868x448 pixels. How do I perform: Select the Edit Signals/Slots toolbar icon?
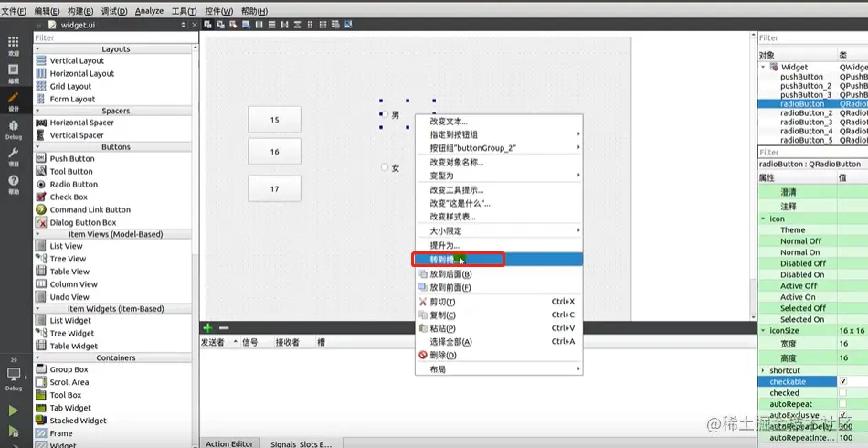pyautogui.click(x=220, y=25)
